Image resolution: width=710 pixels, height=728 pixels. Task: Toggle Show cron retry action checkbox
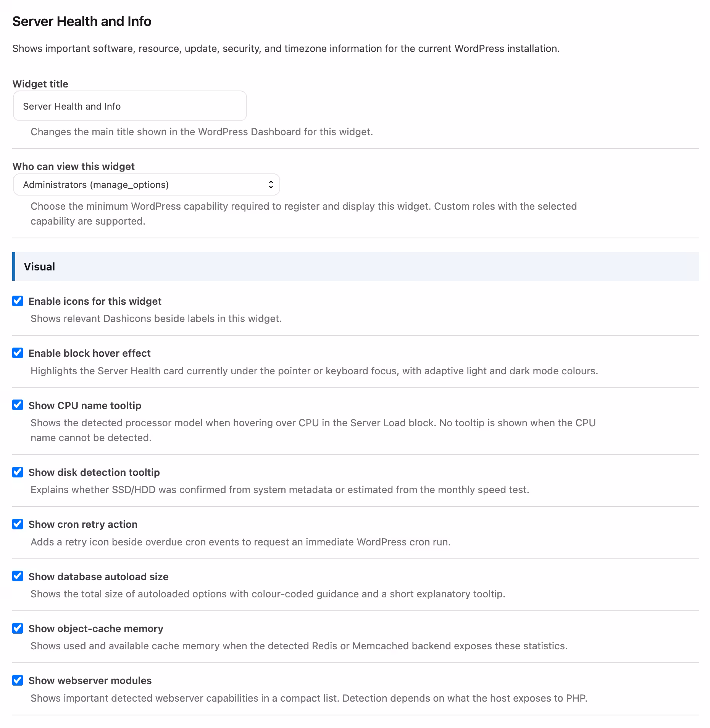pos(18,524)
